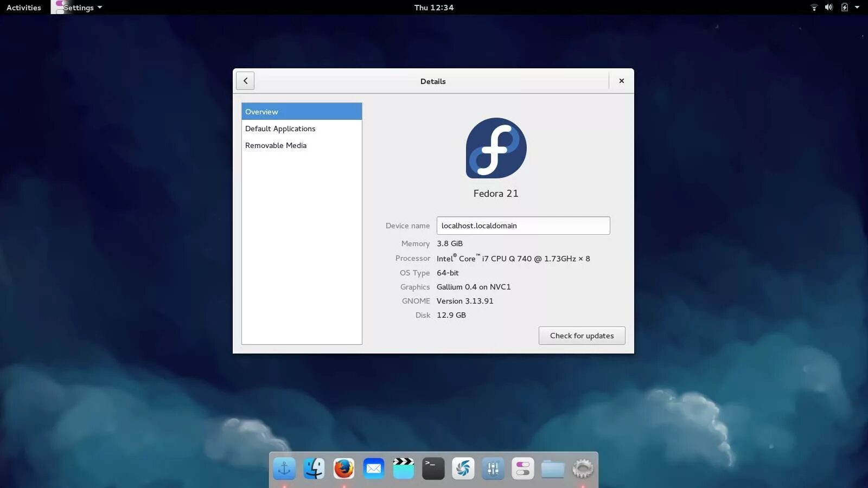Open the toggle switches tweak app in dock
868x488 pixels.
point(523,468)
